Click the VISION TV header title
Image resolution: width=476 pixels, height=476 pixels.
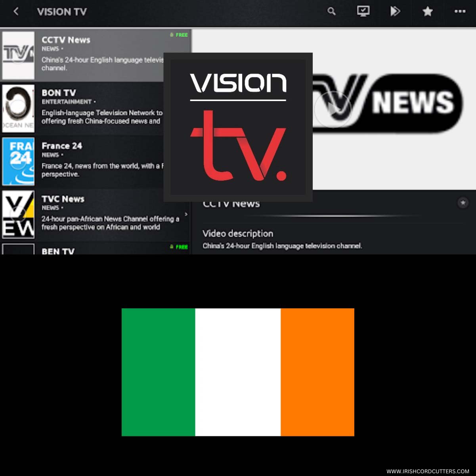pyautogui.click(x=62, y=12)
